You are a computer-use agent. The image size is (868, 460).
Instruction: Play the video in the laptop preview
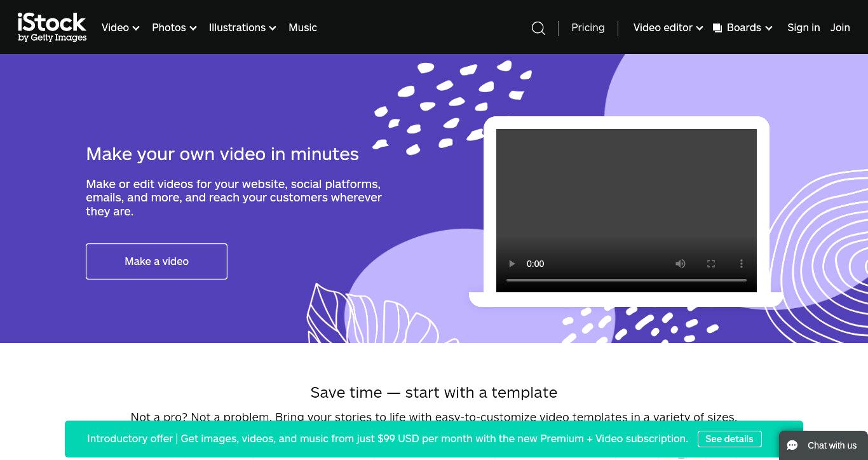tap(512, 264)
